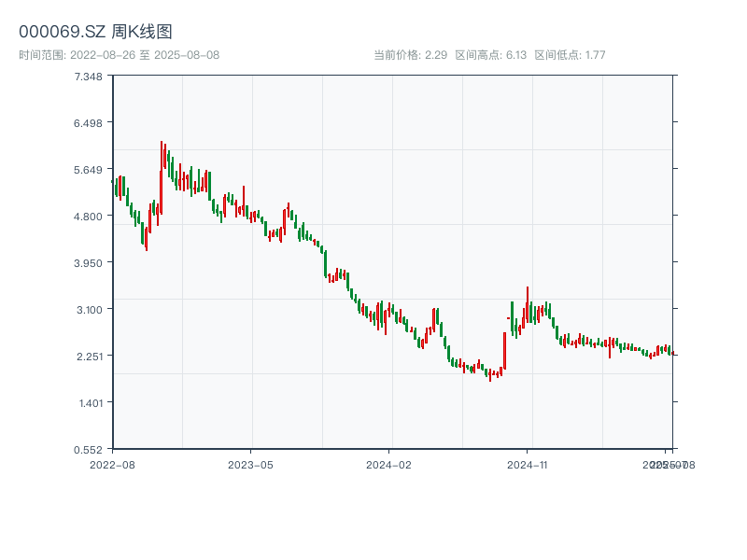Select the 2024-02 x-axis date label
The width and height of the screenshot is (747, 560).
[389, 464]
